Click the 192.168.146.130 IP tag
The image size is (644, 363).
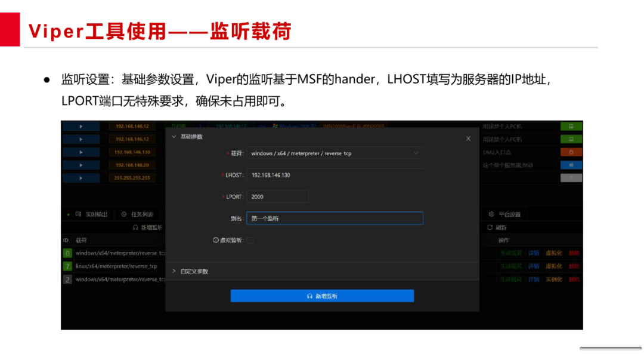coord(132,152)
